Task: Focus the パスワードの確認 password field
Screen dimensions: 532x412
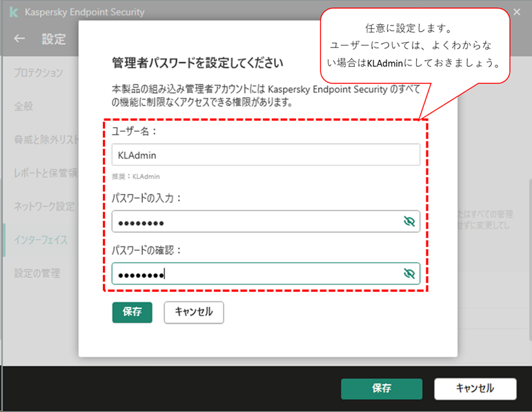Action: click(266, 273)
